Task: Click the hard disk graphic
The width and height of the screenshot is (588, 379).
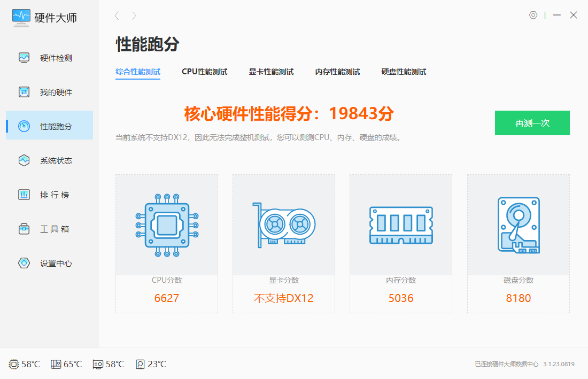Action: [518, 225]
